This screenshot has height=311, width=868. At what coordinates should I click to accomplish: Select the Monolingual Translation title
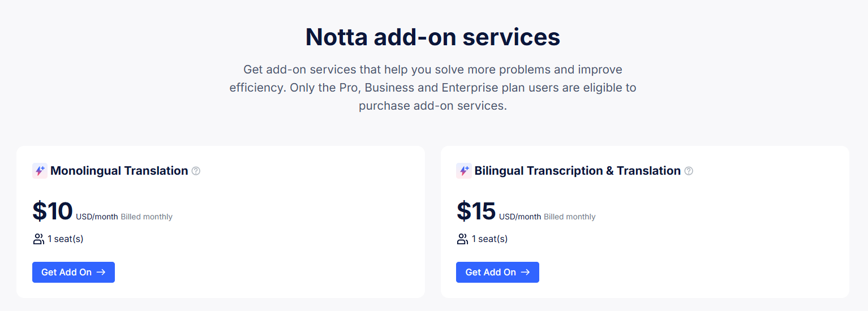click(119, 171)
